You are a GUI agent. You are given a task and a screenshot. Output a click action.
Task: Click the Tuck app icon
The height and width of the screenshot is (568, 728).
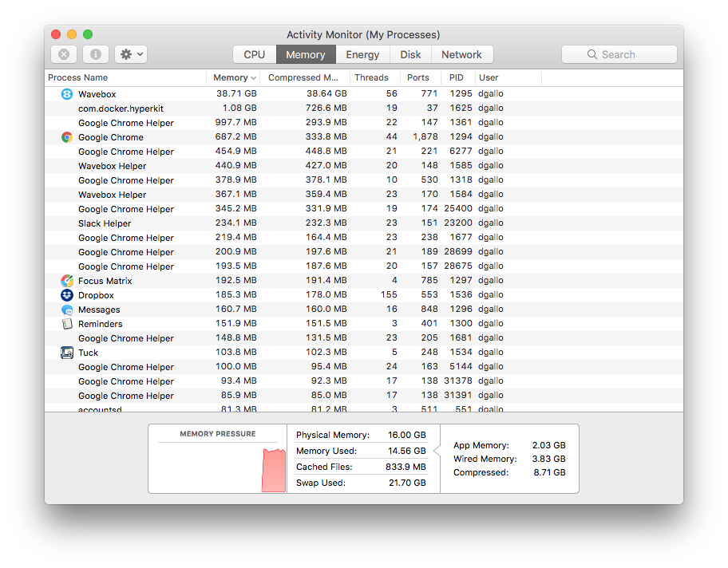pyautogui.click(x=66, y=352)
